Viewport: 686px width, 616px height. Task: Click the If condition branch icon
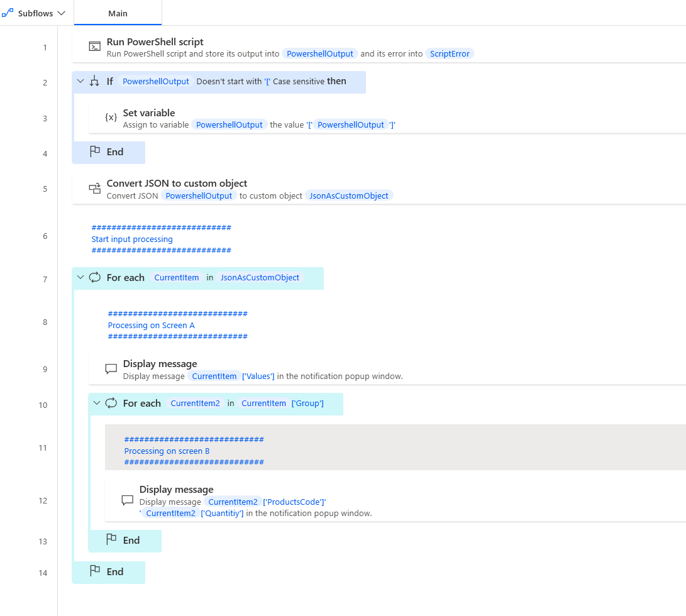tap(94, 82)
